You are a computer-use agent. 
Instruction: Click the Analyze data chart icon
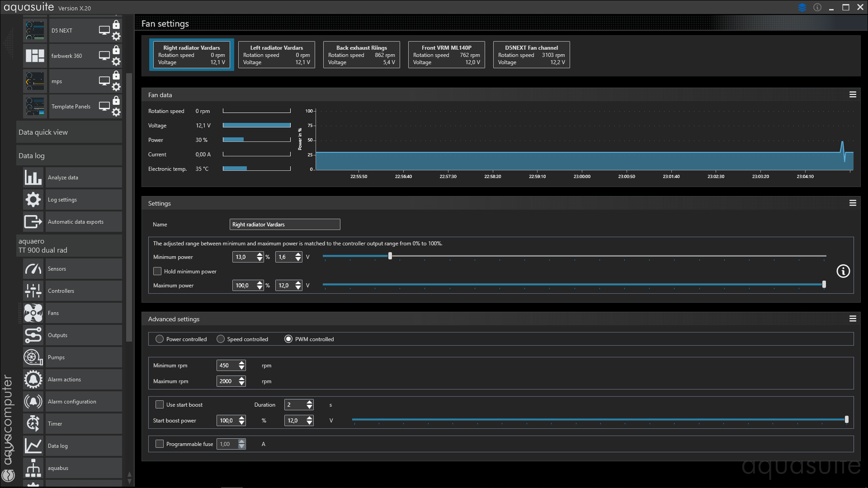coord(33,178)
